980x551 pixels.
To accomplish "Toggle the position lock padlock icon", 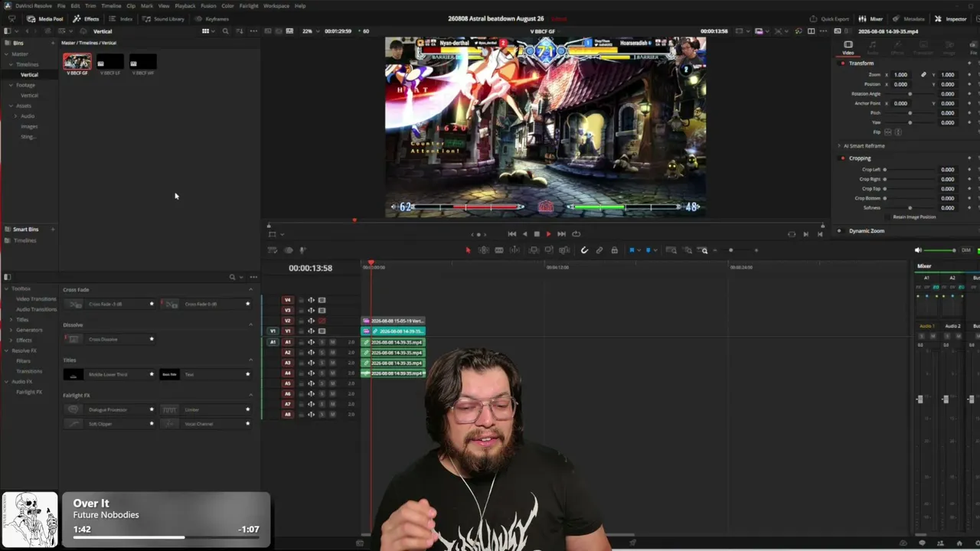I will [614, 250].
